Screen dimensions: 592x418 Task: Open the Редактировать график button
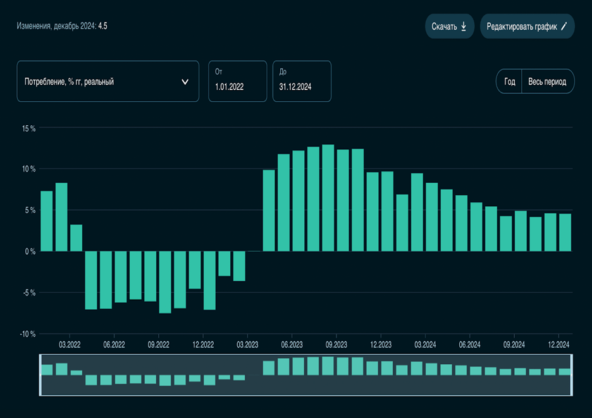[x=527, y=26]
